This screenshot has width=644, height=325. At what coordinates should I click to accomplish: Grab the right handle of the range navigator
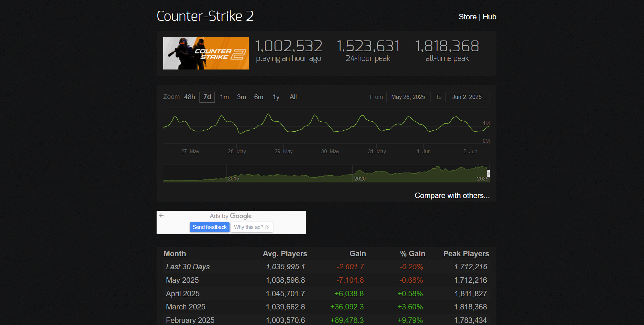pos(488,174)
